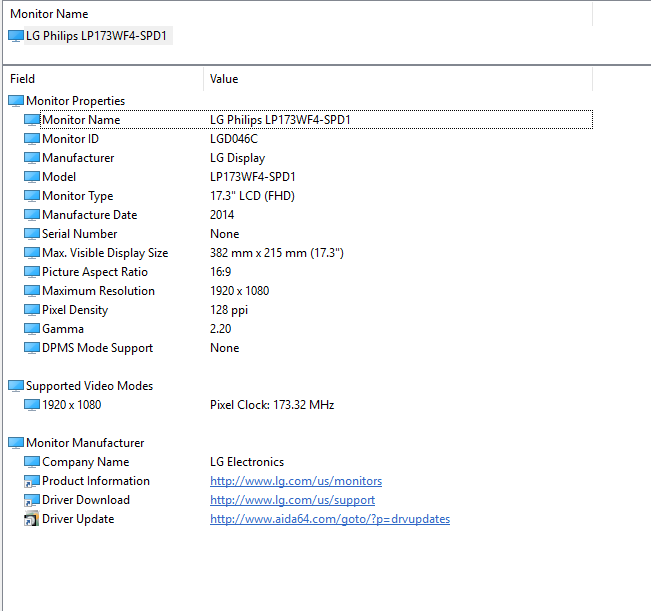The image size is (651, 611).
Task: Click the icon beside Max. Visible Display Size
Action: coord(32,253)
